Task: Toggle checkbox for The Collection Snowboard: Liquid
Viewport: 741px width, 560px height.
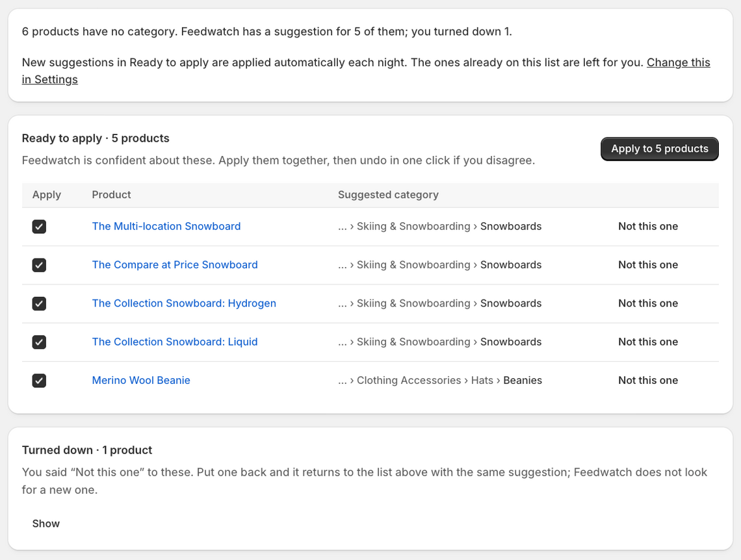Action: pos(39,342)
